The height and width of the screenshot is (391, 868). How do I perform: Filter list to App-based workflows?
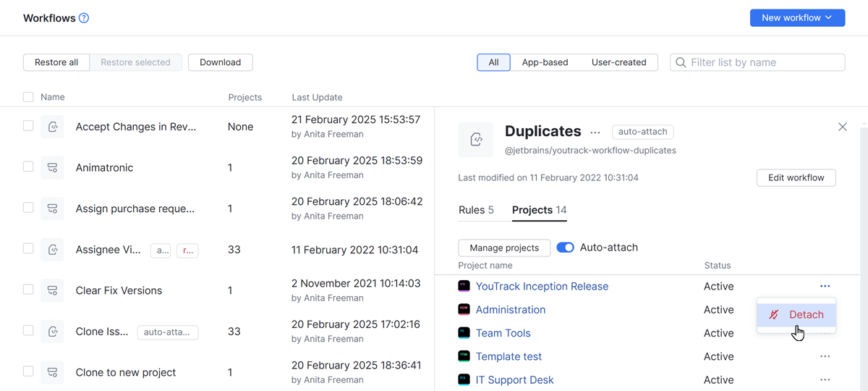[x=545, y=62]
